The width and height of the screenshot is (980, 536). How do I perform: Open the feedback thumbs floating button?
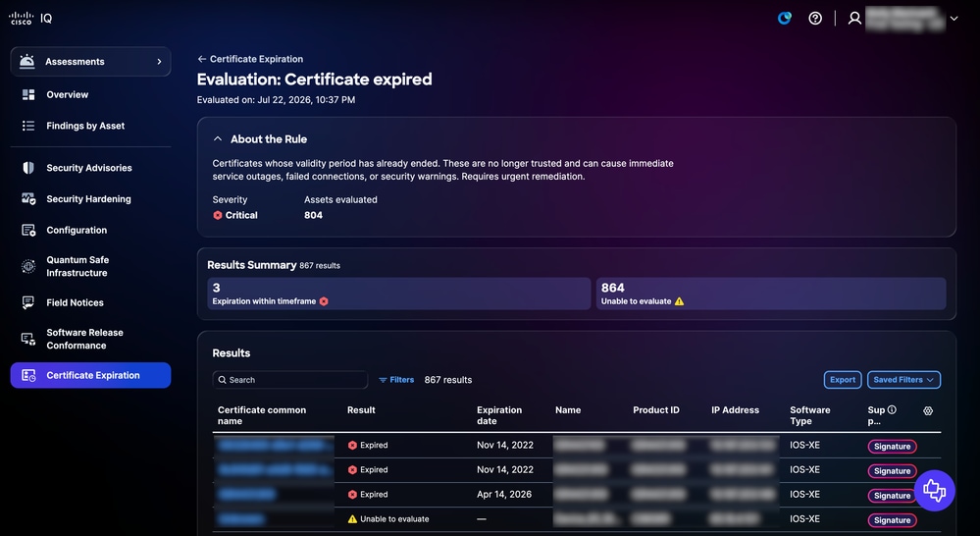(x=934, y=490)
